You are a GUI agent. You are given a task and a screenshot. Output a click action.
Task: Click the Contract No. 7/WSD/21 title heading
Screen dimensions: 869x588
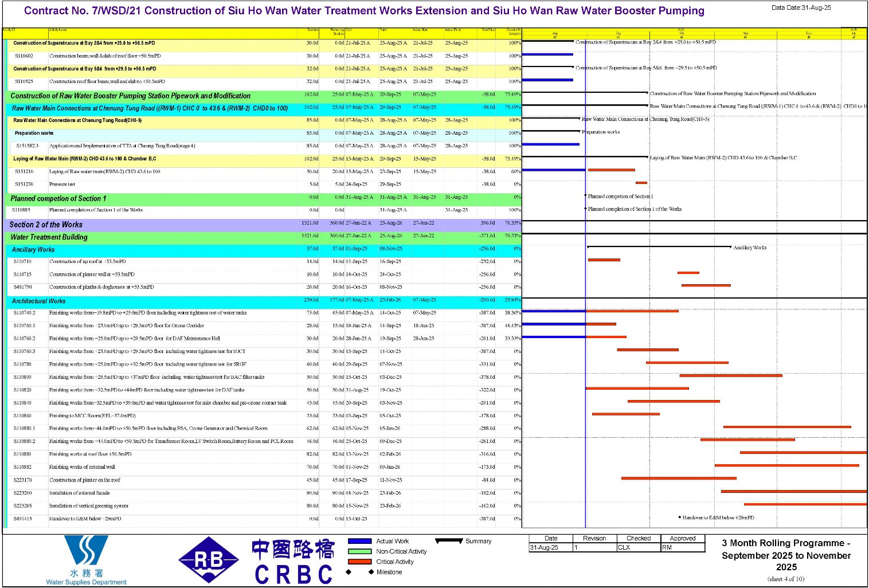[364, 11]
